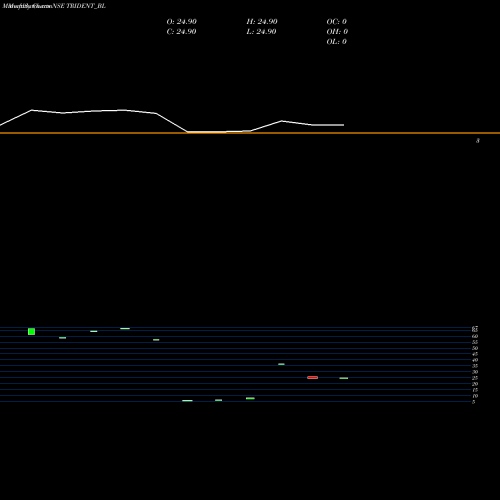Image resolution: width=500 pixels, height=500 pixels.
Task: Click the 15 price axis label
Action: pos(475,390)
